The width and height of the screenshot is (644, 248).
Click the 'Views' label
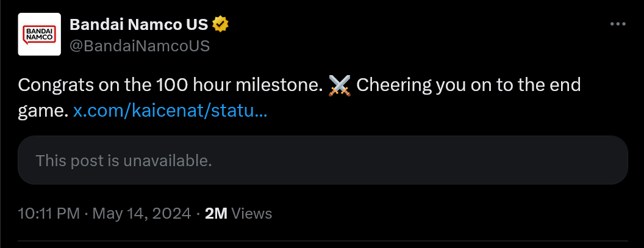tap(251, 213)
